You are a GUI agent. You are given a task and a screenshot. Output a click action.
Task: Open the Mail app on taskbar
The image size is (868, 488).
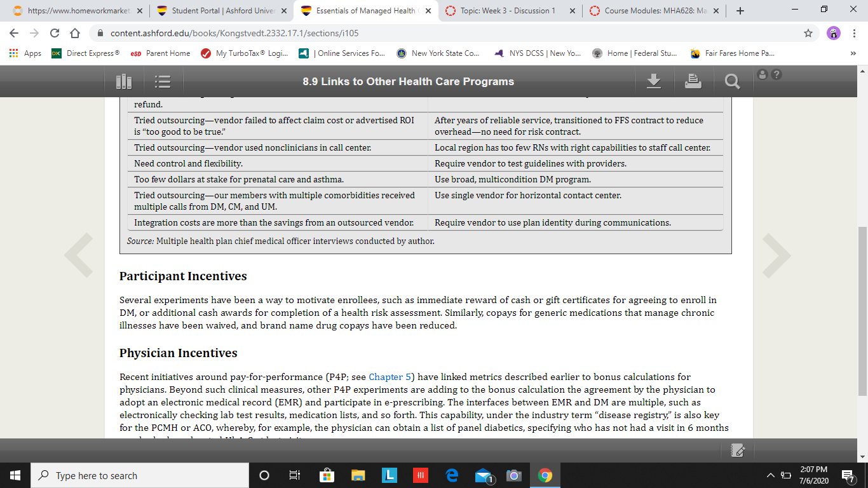click(x=484, y=476)
